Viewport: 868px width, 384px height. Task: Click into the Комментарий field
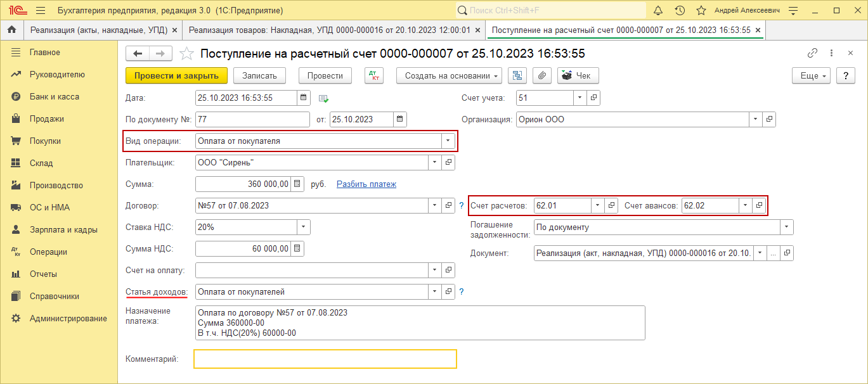point(325,359)
